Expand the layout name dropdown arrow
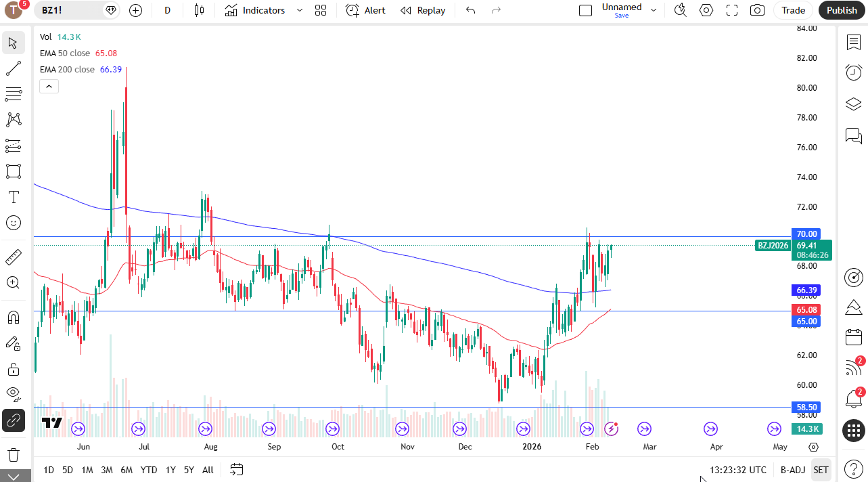 654,10
